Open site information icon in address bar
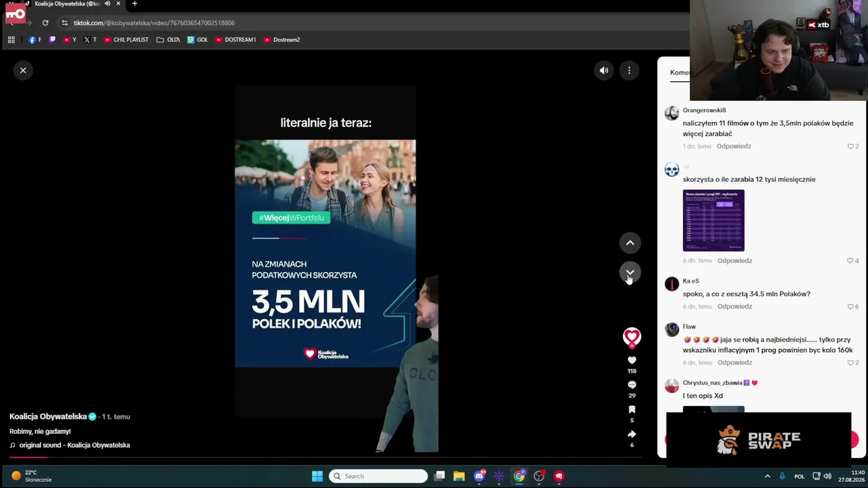 [64, 23]
